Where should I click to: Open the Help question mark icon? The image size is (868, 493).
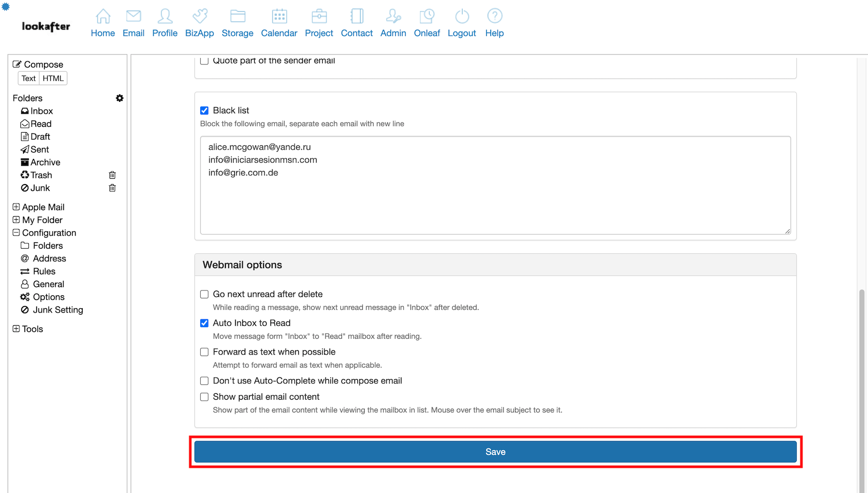494,16
